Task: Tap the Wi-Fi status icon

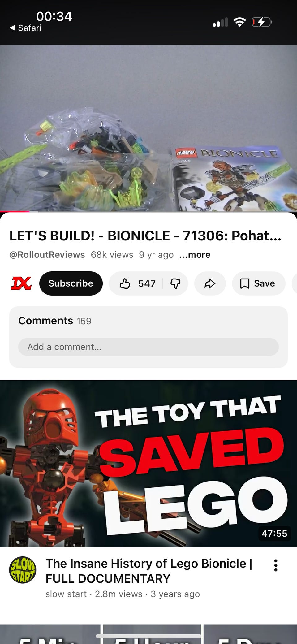Action: pos(239,22)
